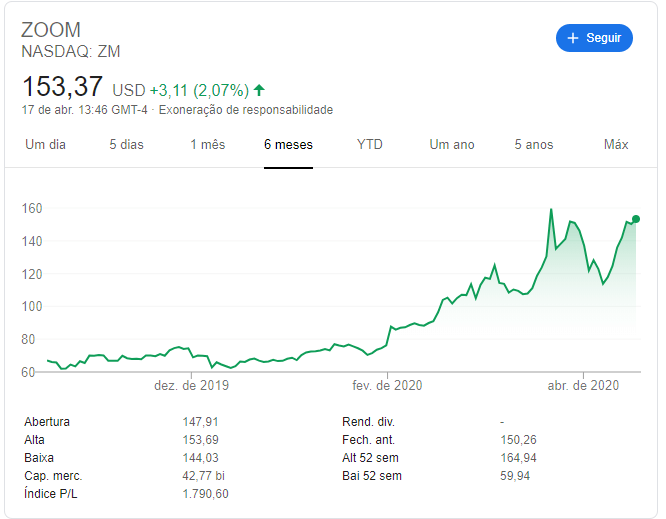Click the Índice P/L label

(51, 494)
